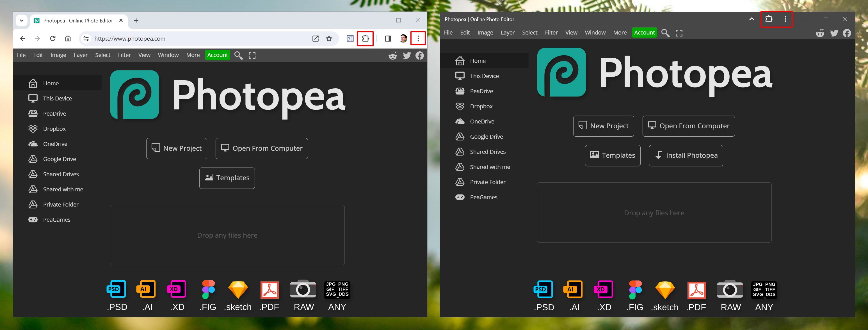868x330 pixels.
Task: Click the profile avatar in the browser toolbar
Action: [x=403, y=38]
